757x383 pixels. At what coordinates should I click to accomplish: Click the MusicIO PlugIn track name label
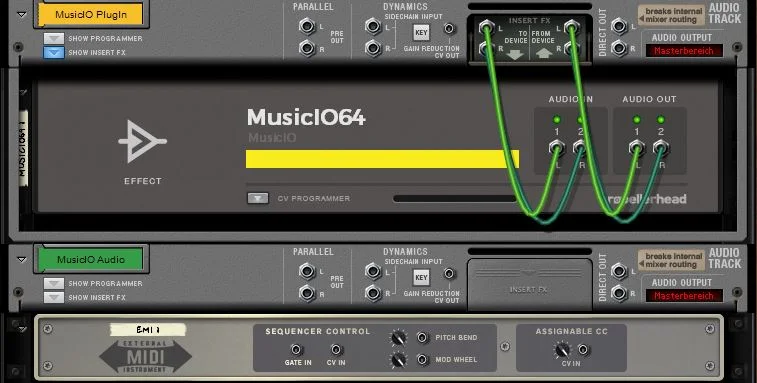(91, 14)
